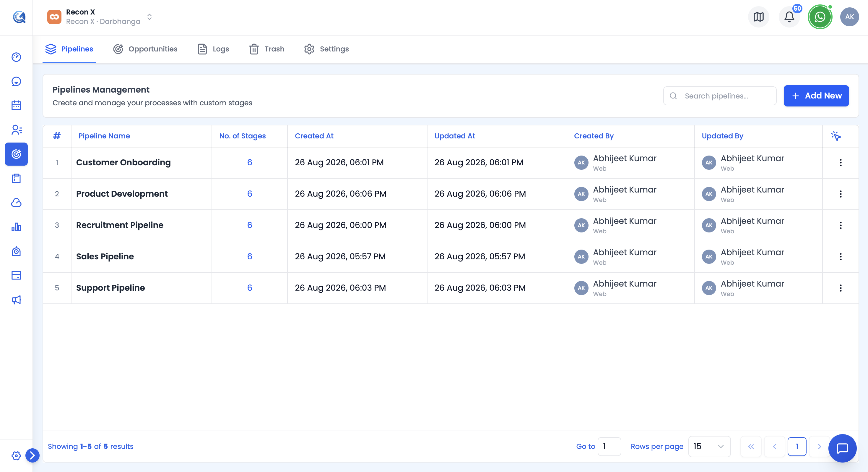Open the Customer Onboarding pipeline name
Screen dimensions: 868x472
(x=123, y=162)
